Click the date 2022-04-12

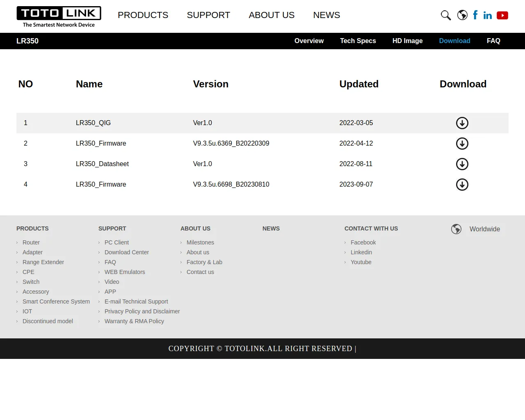coord(356,144)
